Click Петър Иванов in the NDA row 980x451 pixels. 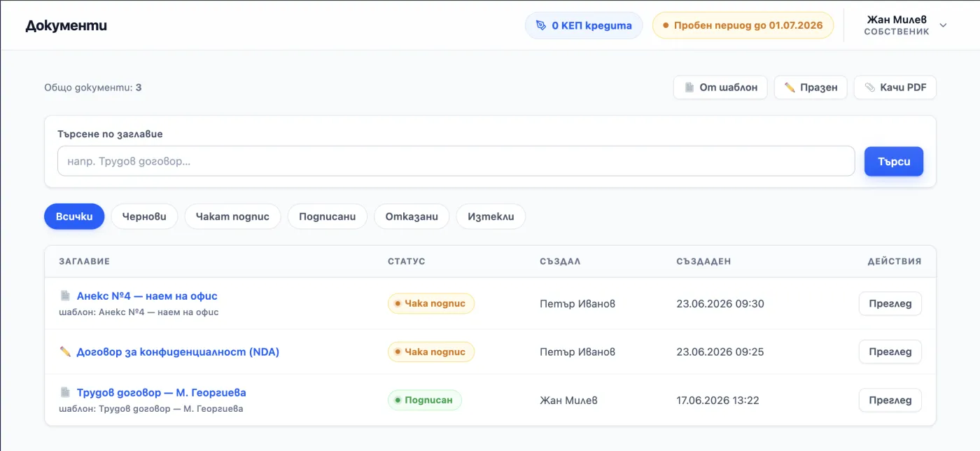coord(577,352)
